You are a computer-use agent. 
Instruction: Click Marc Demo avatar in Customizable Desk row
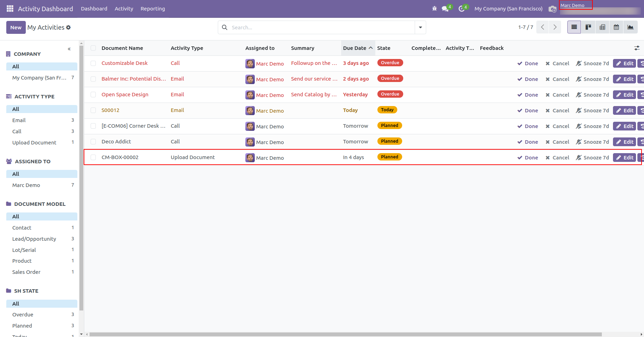click(250, 63)
